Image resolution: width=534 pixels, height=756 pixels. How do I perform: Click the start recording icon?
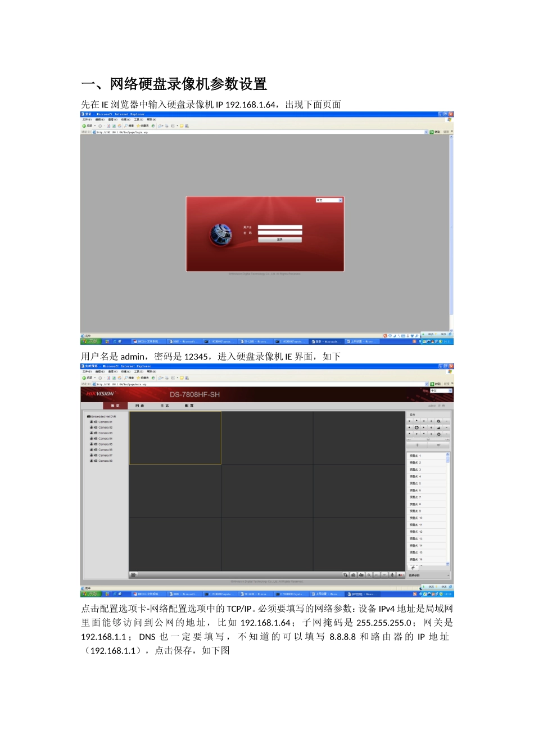coord(361,575)
